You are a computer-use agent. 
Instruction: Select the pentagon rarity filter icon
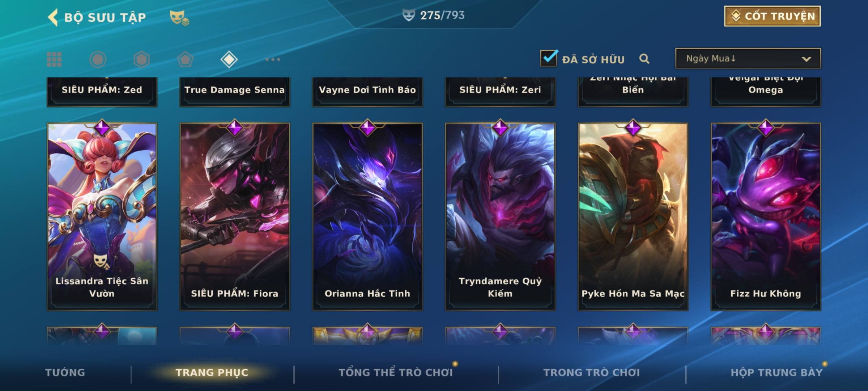point(185,59)
